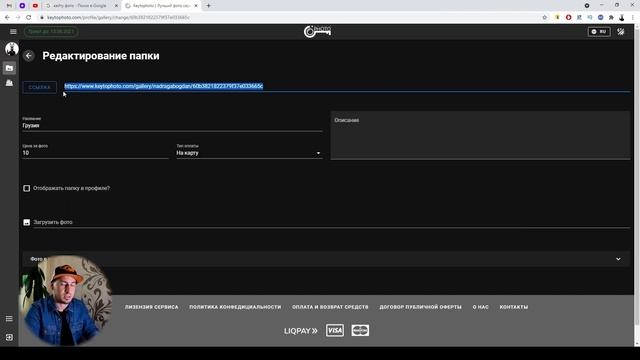Click the webcam overlay of the presenter
The image size is (640, 360).
66,300
